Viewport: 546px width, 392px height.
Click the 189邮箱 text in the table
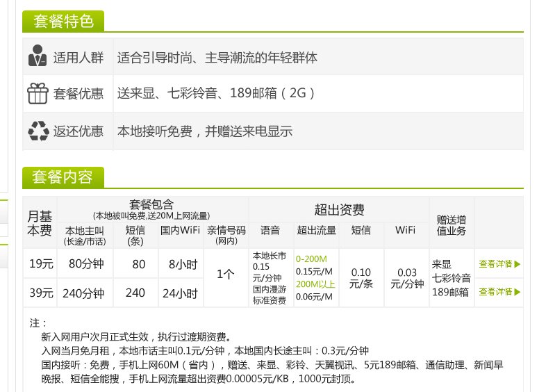(450, 292)
